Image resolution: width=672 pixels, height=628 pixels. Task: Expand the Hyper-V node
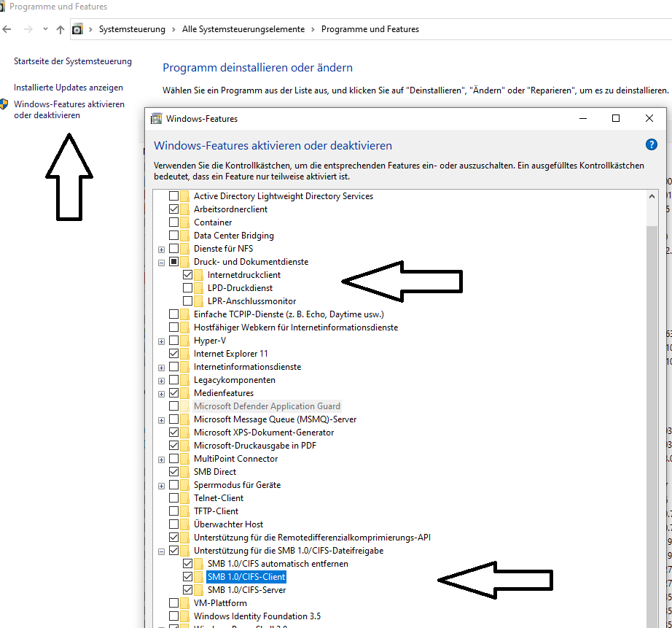tap(161, 342)
